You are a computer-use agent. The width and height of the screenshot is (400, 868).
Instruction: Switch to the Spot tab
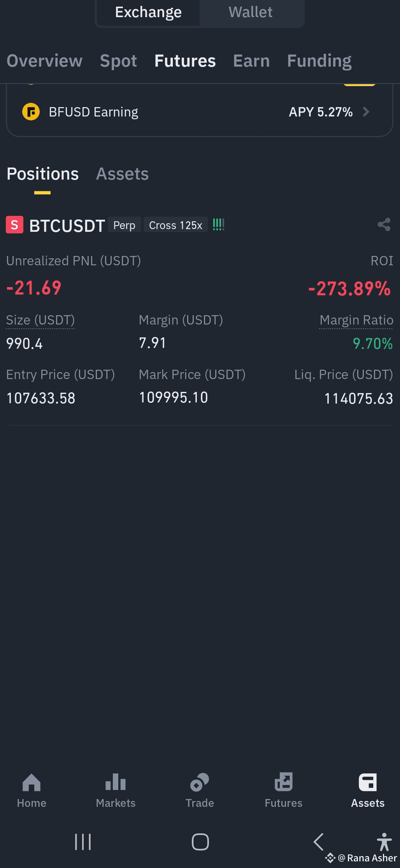[118, 61]
